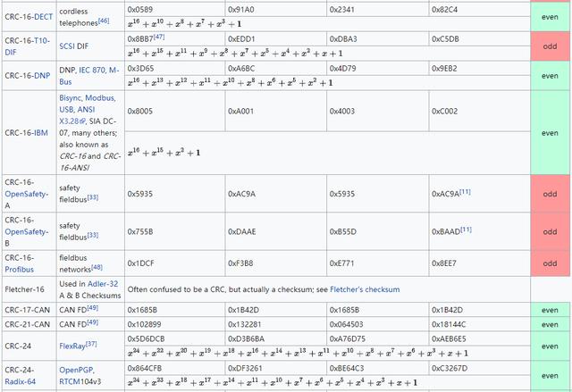The width and height of the screenshot is (572, 392).
Task: Open citation 11 next to 0xAC9A
Action: coord(465,192)
